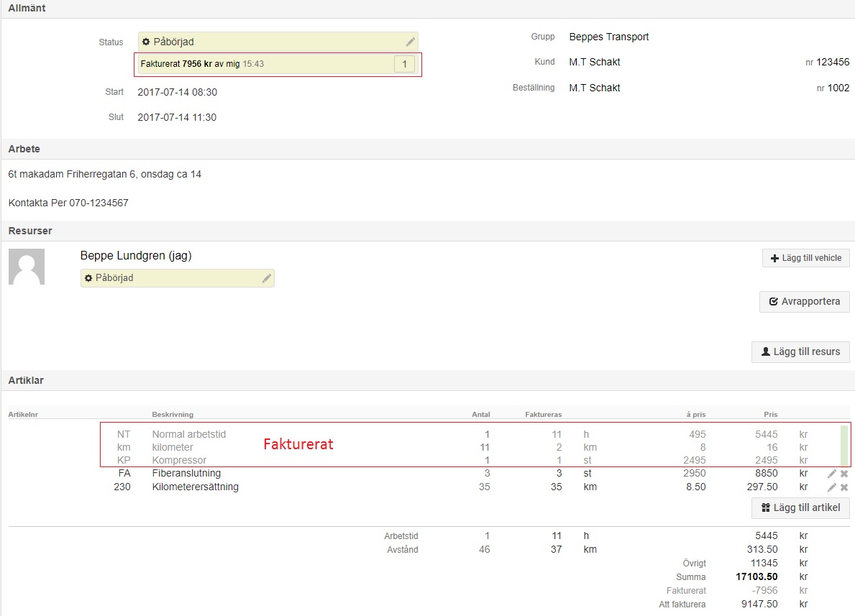The width and height of the screenshot is (855, 616).
Task: Edit the Fiberanslutning article row pencil icon
Action: [831, 473]
